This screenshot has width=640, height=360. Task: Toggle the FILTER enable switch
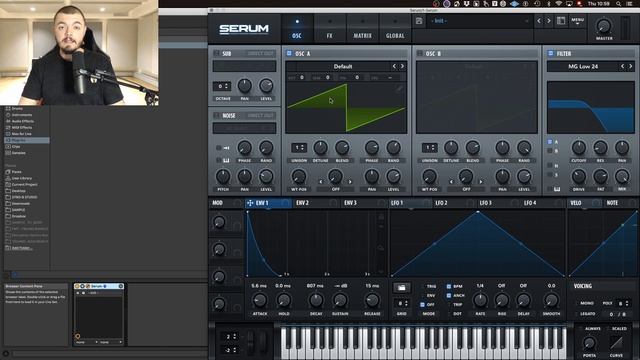pos(551,53)
